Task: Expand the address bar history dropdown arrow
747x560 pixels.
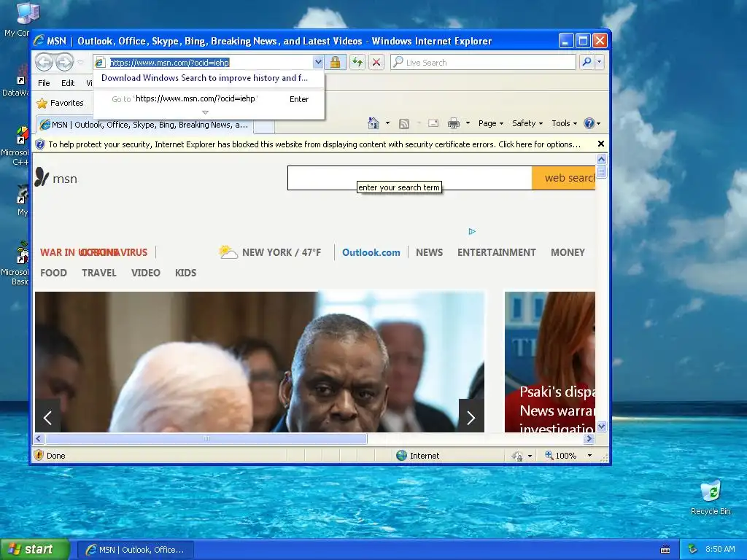Action: pyautogui.click(x=318, y=63)
